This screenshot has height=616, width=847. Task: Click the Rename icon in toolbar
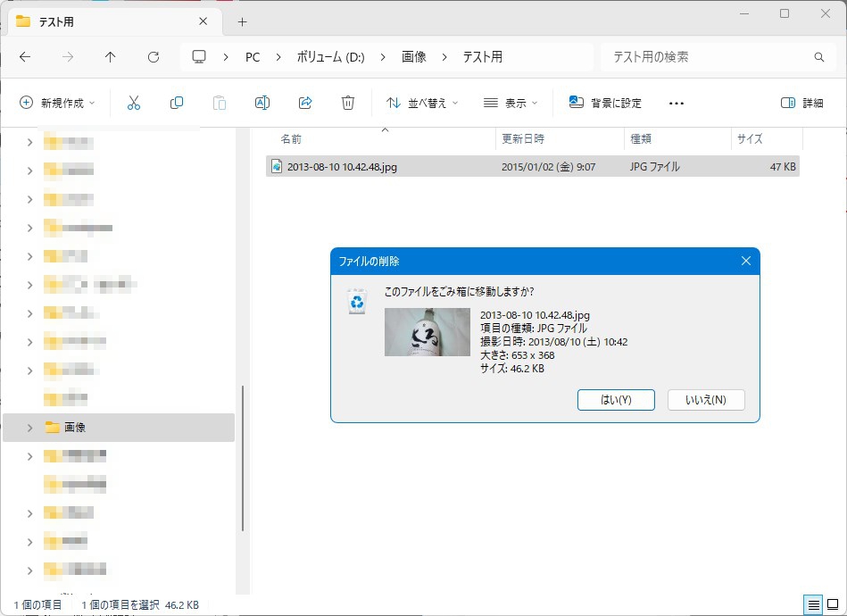click(x=262, y=103)
